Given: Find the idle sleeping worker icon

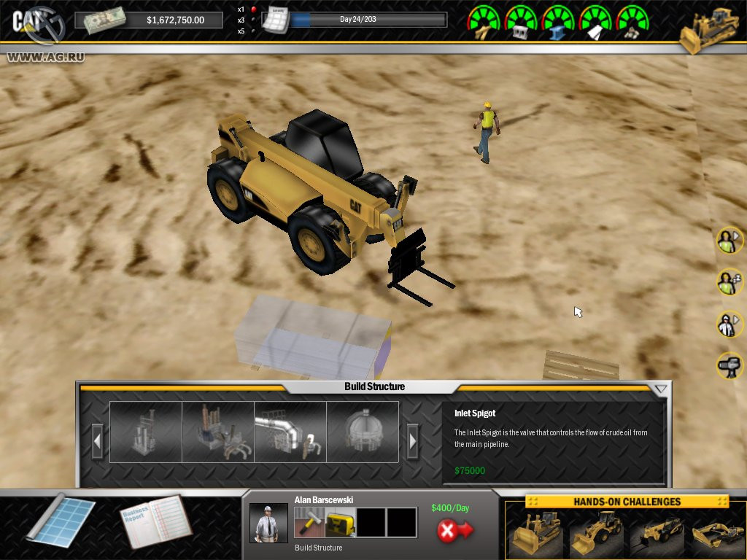Looking at the screenshot, I should 729,282.
